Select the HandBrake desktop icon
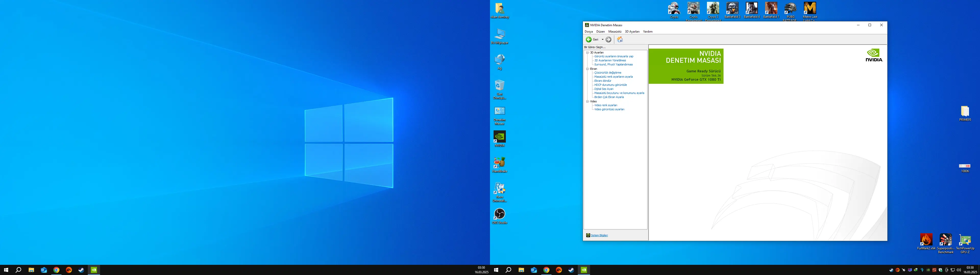Viewport: 980px width, 275px height. pos(499,165)
